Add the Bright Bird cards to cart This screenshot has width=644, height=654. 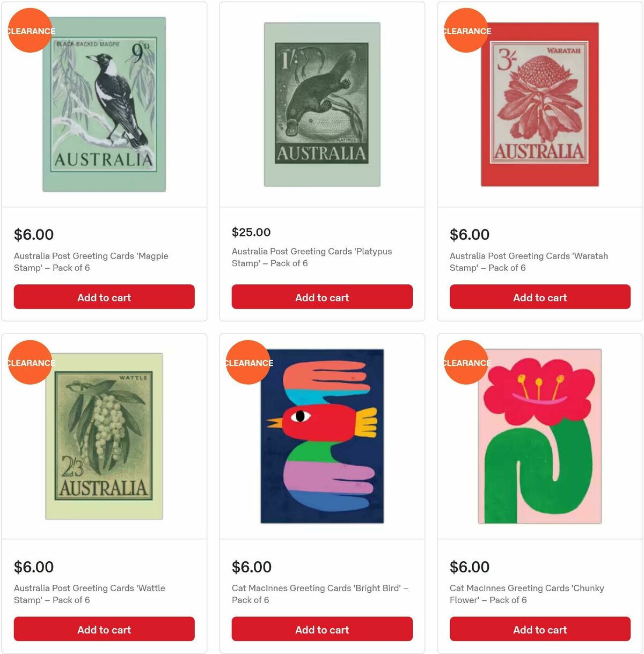321,629
